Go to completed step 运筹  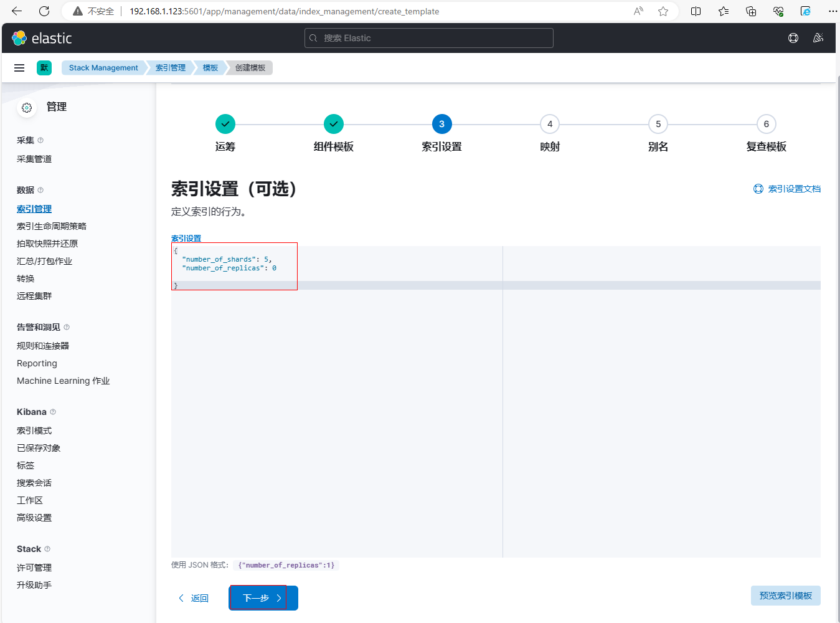(225, 124)
